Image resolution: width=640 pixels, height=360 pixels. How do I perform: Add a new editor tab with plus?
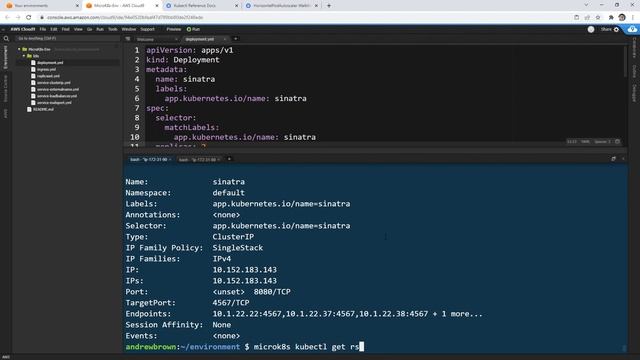pyautogui.click(x=236, y=39)
